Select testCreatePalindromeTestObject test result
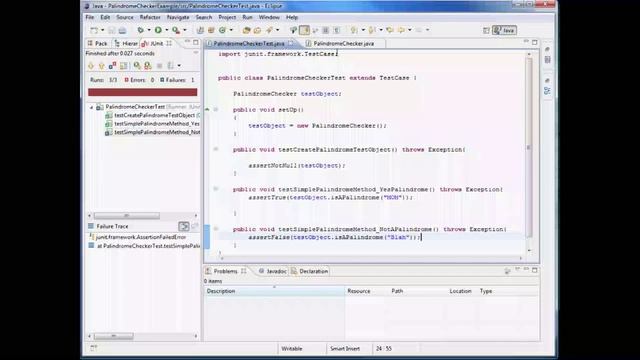 click(152, 116)
